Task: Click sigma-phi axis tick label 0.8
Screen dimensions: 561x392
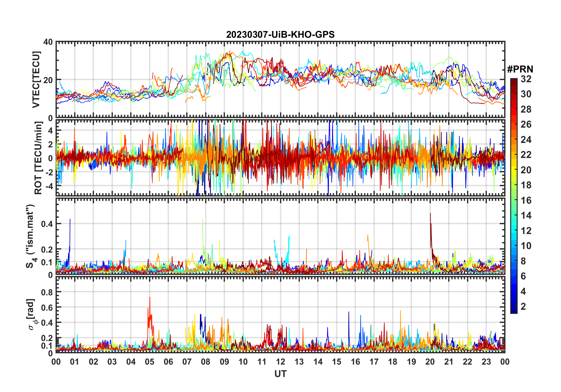Action: [47, 292]
